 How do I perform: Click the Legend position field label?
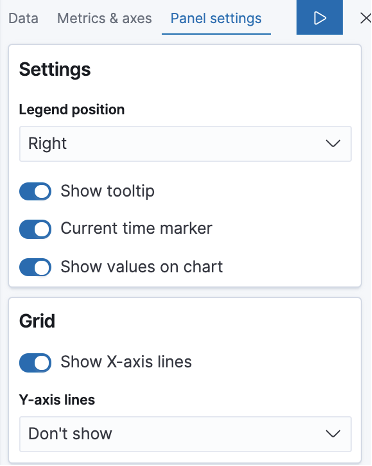[x=72, y=110]
